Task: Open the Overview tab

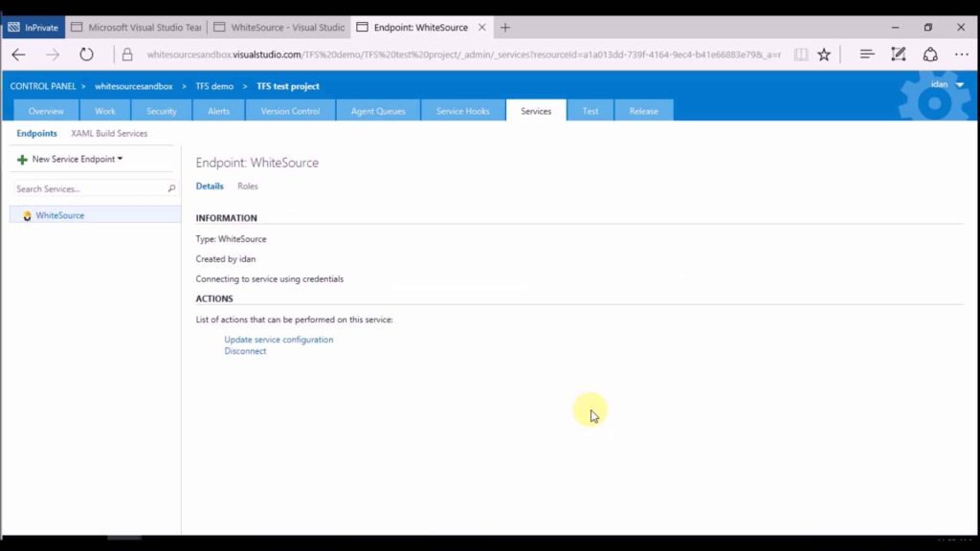Action: coord(46,111)
